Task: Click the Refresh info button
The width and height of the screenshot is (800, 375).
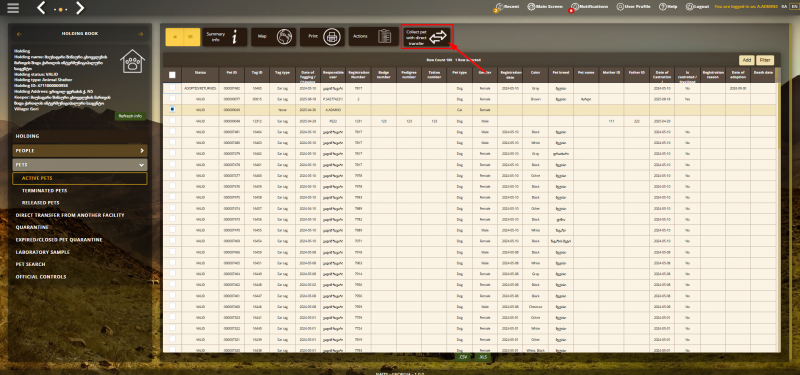Action: [x=130, y=116]
